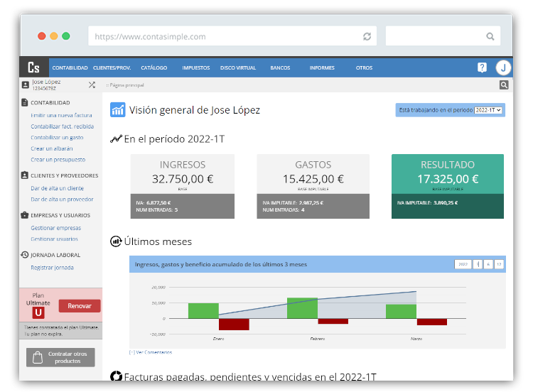Open the OTROS menu
Image resolution: width=533 pixels, height=392 pixels.
pos(364,68)
